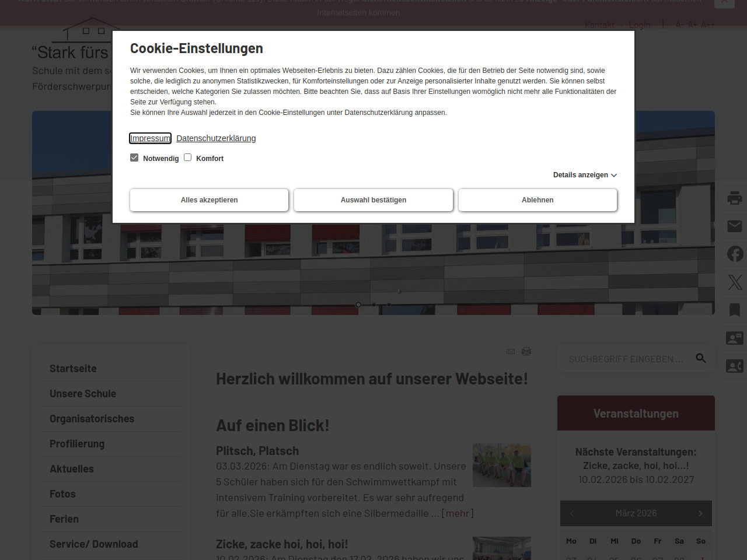Viewport: 747px width, 560px height.
Task: Click the Ablehnen button
Action: [537, 200]
